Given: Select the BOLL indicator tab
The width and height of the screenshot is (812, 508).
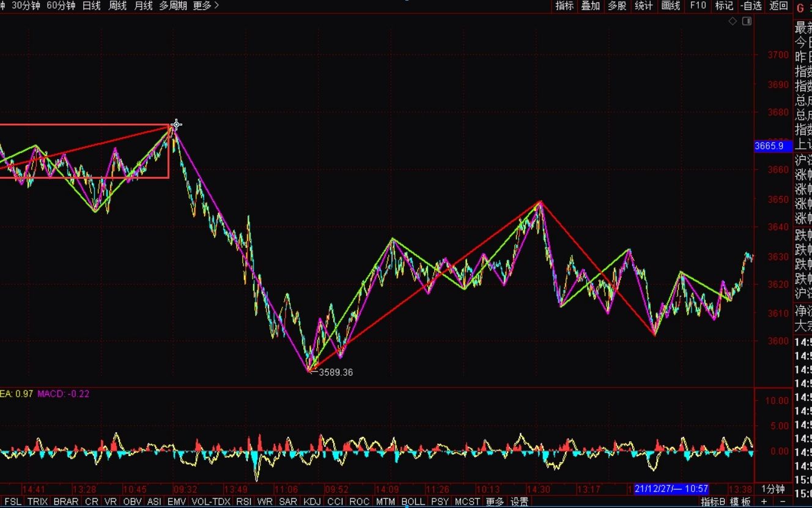Looking at the screenshot, I should (413, 502).
